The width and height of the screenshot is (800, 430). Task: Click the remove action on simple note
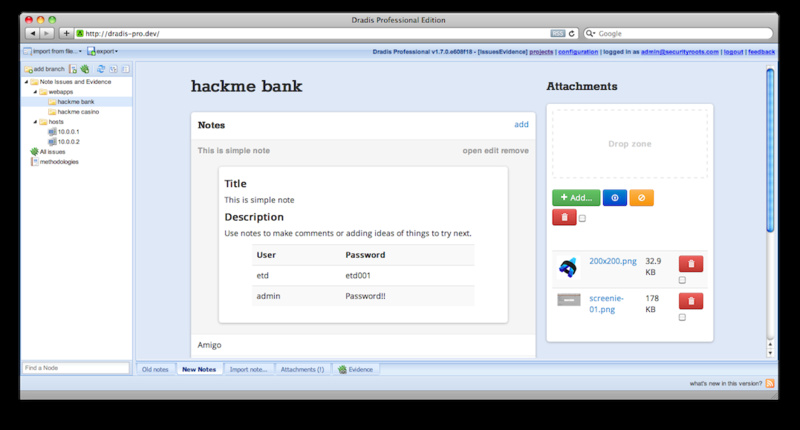(515, 150)
